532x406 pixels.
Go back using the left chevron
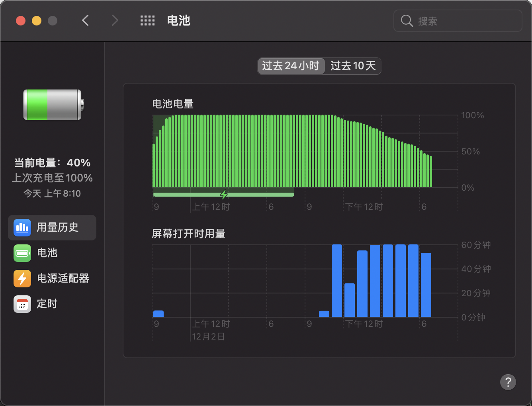85,21
